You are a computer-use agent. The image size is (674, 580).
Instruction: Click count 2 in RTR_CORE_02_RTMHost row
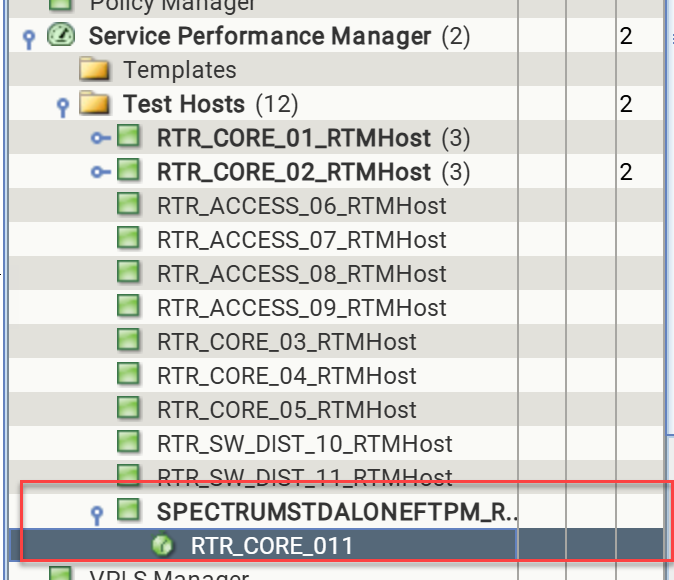[626, 172]
